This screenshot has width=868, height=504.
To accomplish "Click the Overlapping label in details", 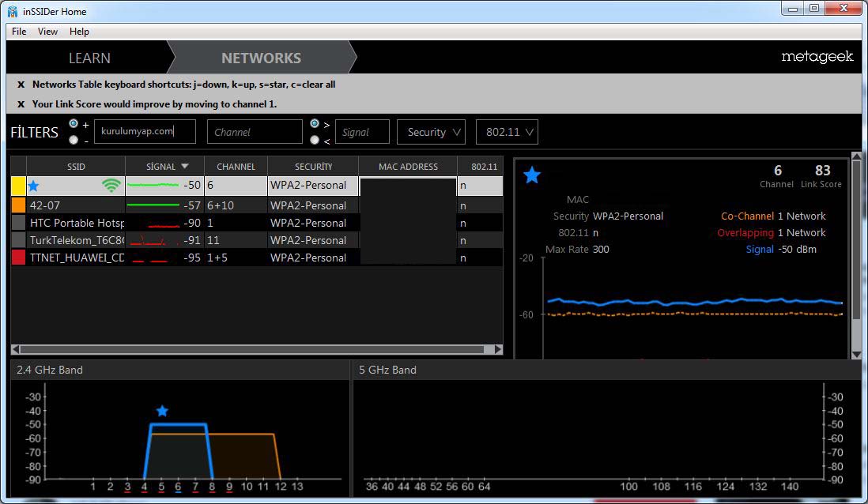I will 745,232.
